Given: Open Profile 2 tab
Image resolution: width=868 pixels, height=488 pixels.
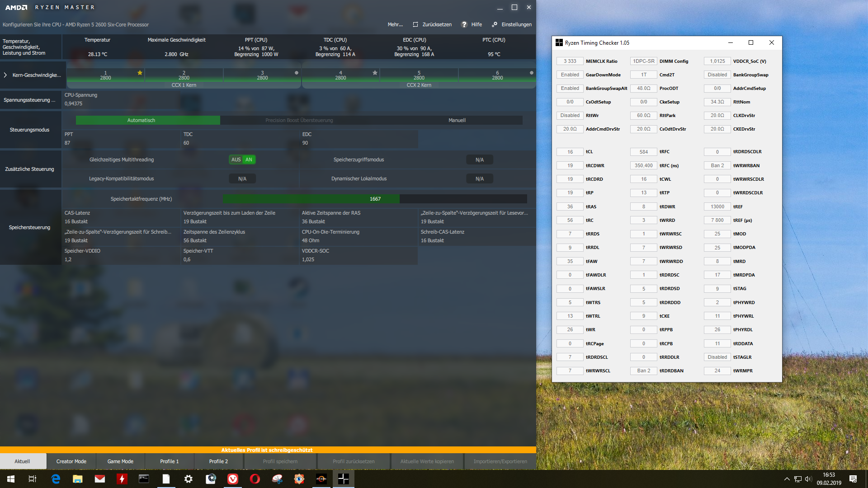Looking at the screenshot, I should click(218, 461).
